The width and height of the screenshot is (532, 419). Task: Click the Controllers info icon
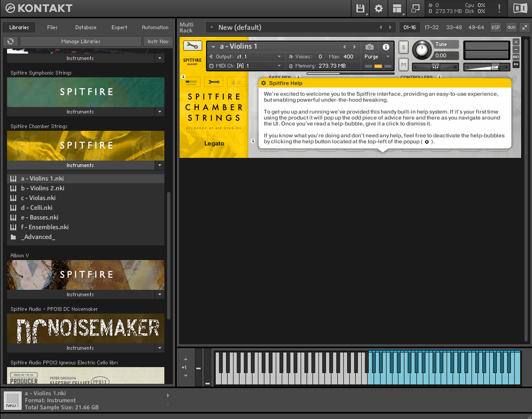[440, 77]
